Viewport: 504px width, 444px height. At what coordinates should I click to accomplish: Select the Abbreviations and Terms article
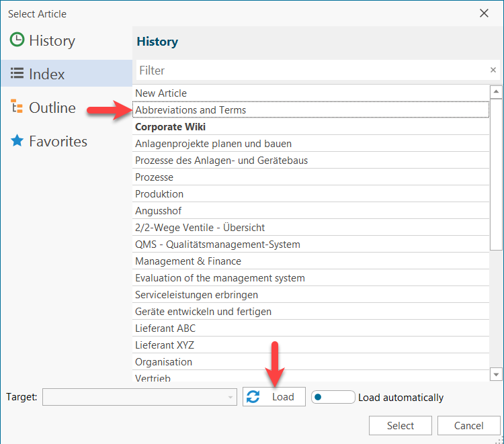(x=191, y=110)
